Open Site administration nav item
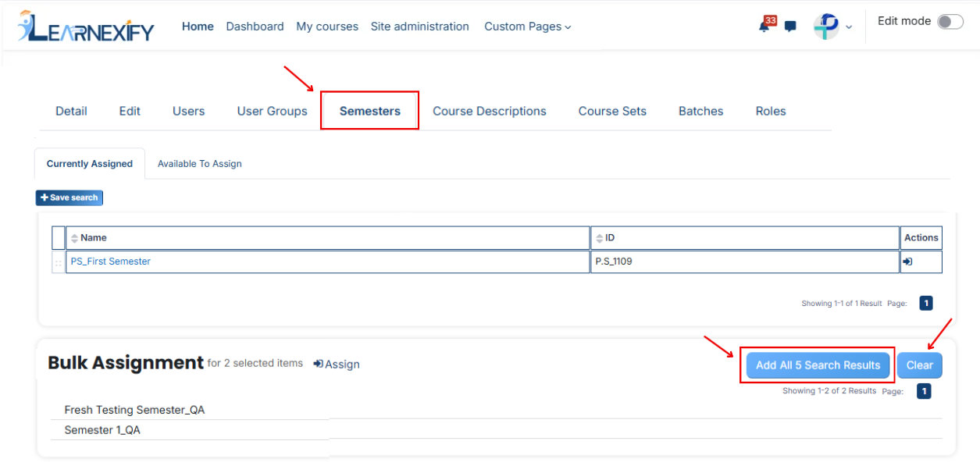This screenshot has height=466, width=980. pyautogui.click(x=420, y=27)
